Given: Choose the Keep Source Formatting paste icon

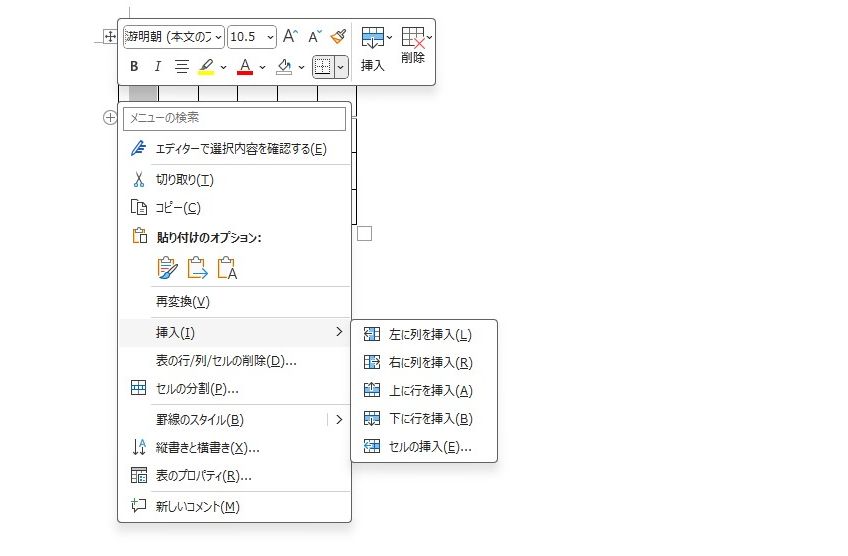Looking at the screenshot, I should (167, 268).
